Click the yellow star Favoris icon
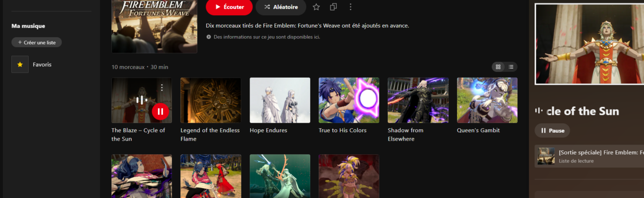The height and width of the screenshot is (198, 644). click(20, 64)
